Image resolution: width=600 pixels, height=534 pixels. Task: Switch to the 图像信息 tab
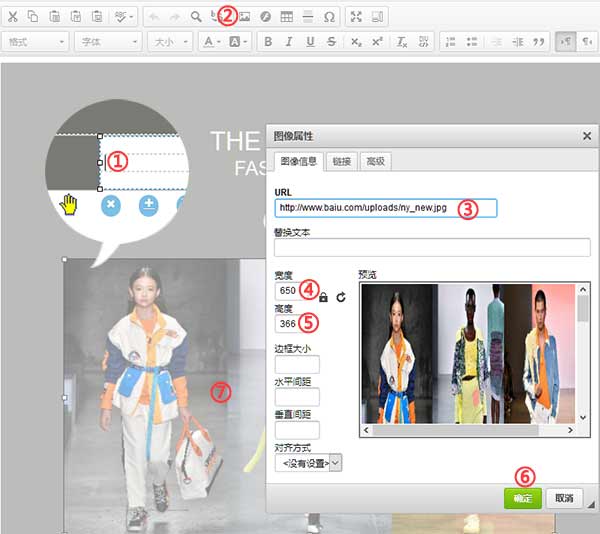click(x=299, y=161)
